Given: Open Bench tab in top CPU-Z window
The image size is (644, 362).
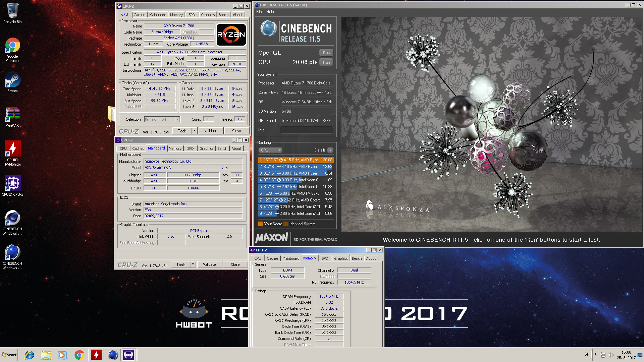Looking at the screenshot, I should coord(224,15).
